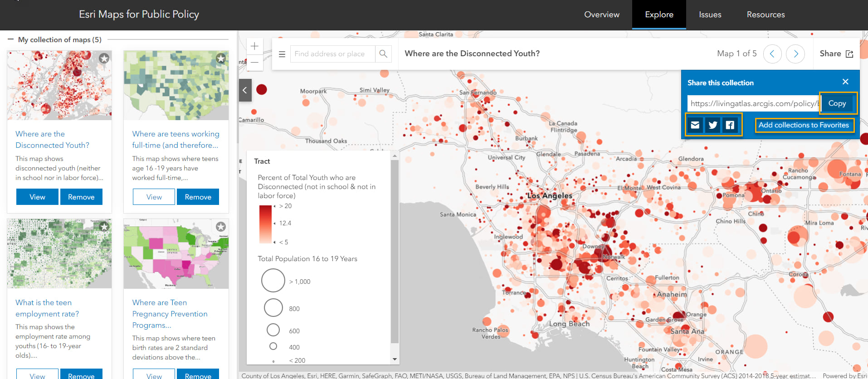View the Disconnected Youth map
868x379 pixels.
tap(37, 197)
